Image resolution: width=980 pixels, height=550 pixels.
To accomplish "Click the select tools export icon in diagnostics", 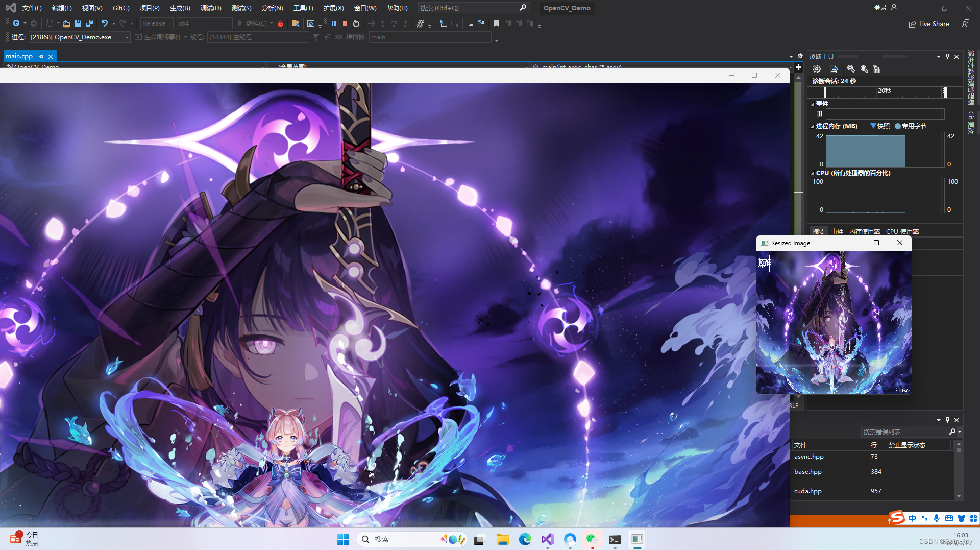I will pyautogui.click(x=834, y=69).
